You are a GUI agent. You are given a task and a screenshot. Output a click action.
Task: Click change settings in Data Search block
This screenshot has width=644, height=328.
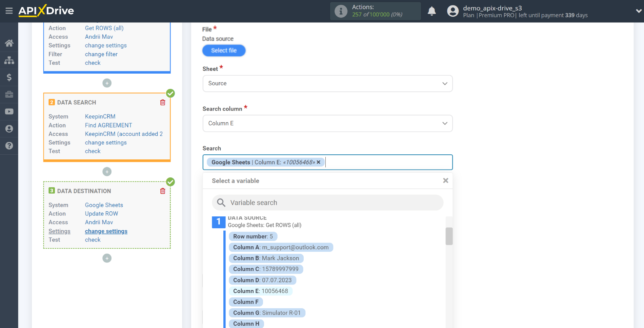coord(106,143)
